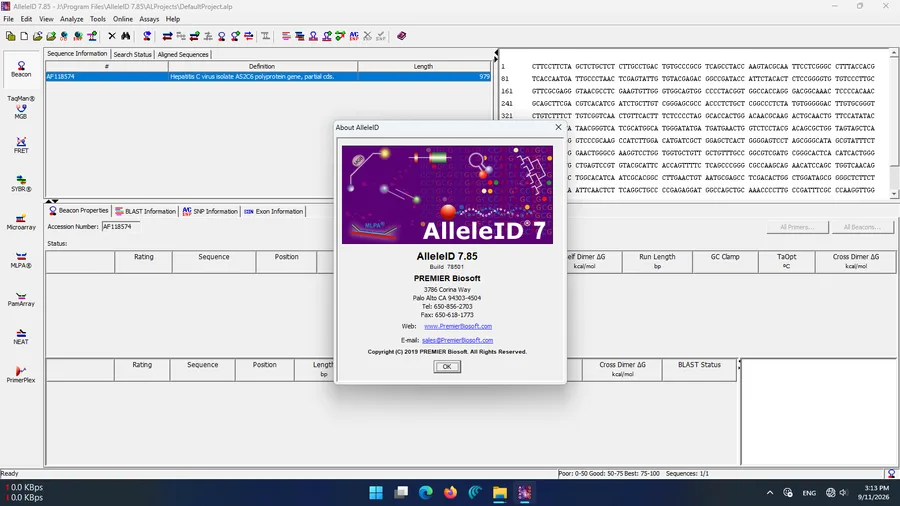Select the TaqMan MGB assay in sidebar

21,107
